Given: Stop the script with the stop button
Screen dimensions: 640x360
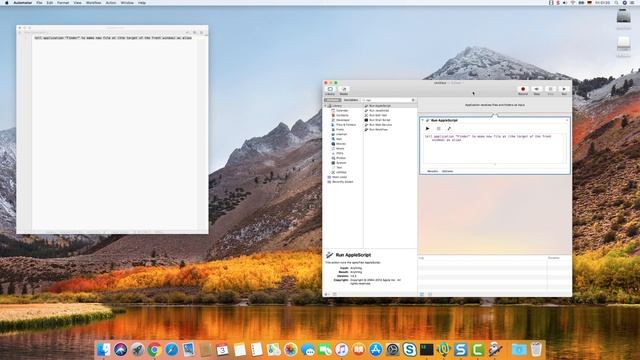Looking at the screenshot, I should tap(438, 129).
